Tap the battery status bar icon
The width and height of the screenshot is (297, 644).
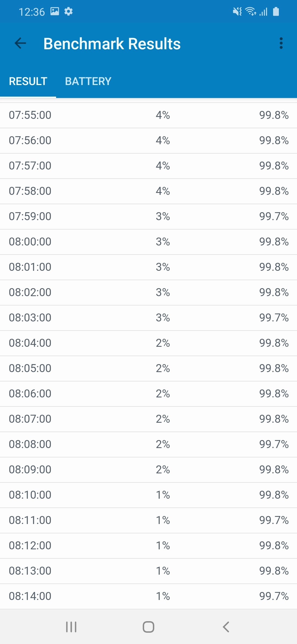click(276, 12)
